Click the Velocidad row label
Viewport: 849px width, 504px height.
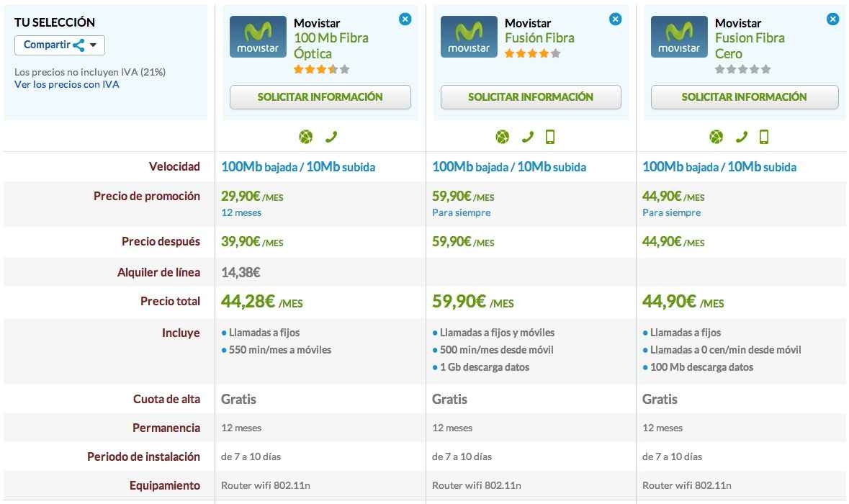[174, 167]
